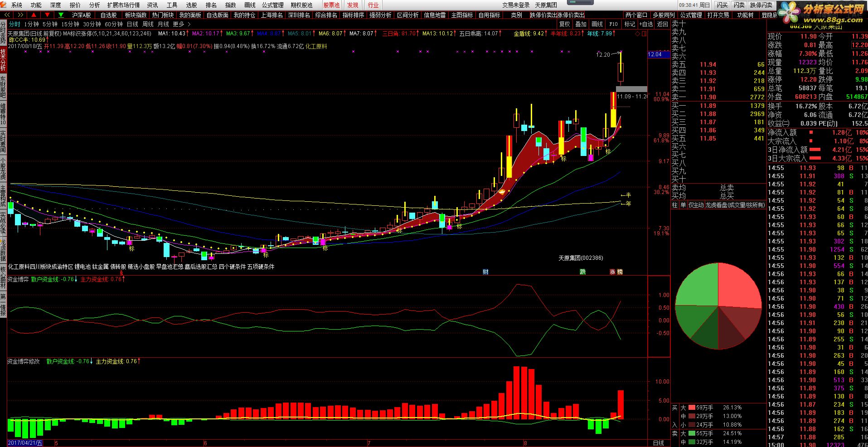
Task: Click the 跌 marker on the timeline
Action: (583, 272)
